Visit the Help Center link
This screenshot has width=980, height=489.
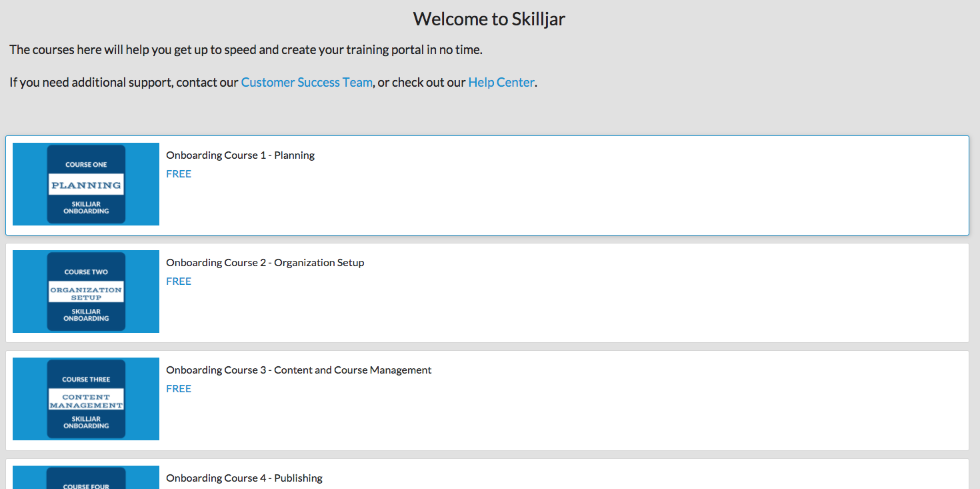click(501, 83)
